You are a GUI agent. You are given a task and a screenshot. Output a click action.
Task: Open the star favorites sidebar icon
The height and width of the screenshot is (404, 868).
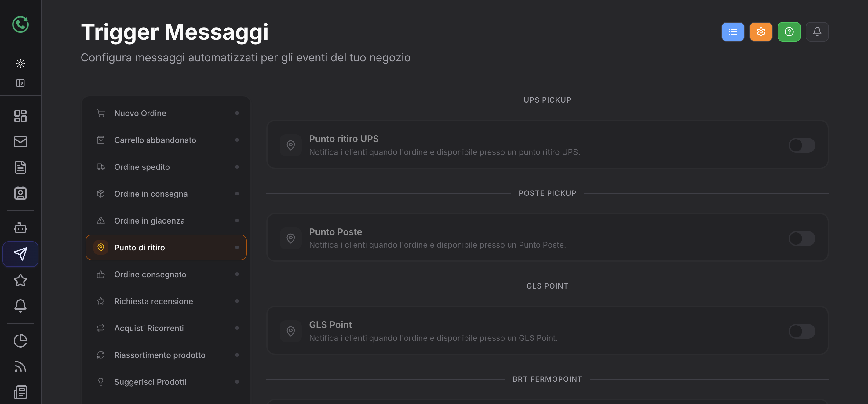pos(20,280)
